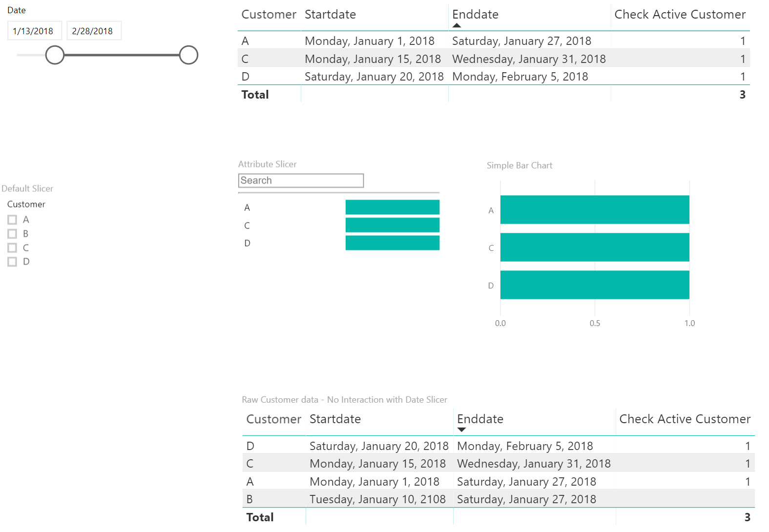The width and height of the screenshot is (769, 532).
Task: Click customer B row in raw data table
Action: 499,499
